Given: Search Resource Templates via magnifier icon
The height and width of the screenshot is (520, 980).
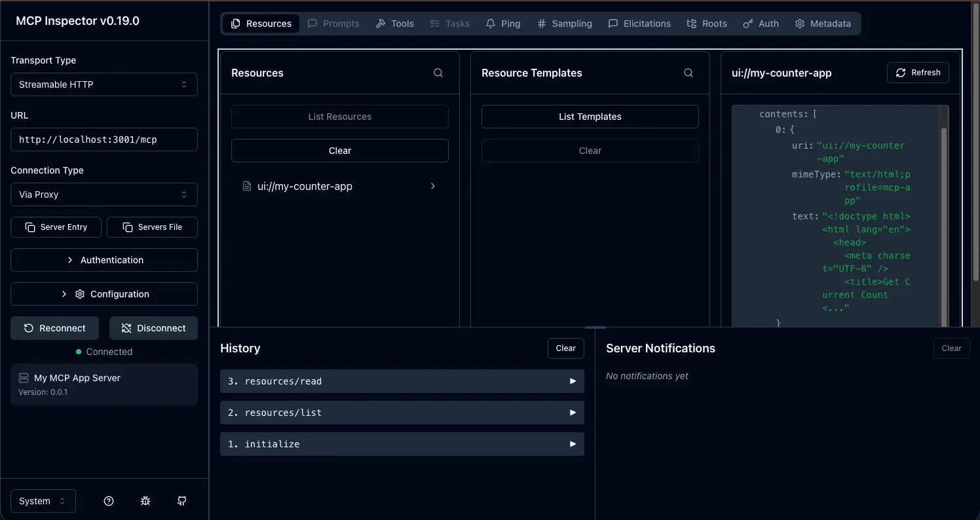Looking at the screenshot, I should point(688,73).
